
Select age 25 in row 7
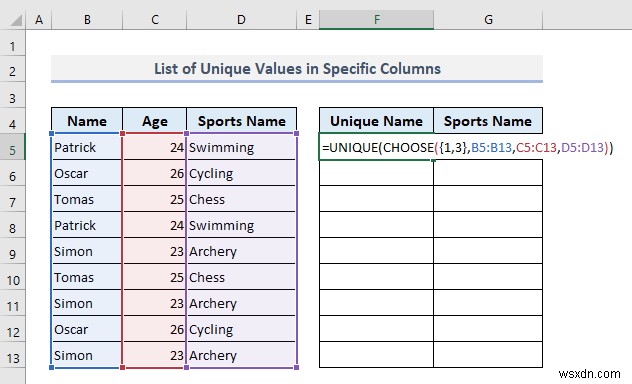click(155, 199)
